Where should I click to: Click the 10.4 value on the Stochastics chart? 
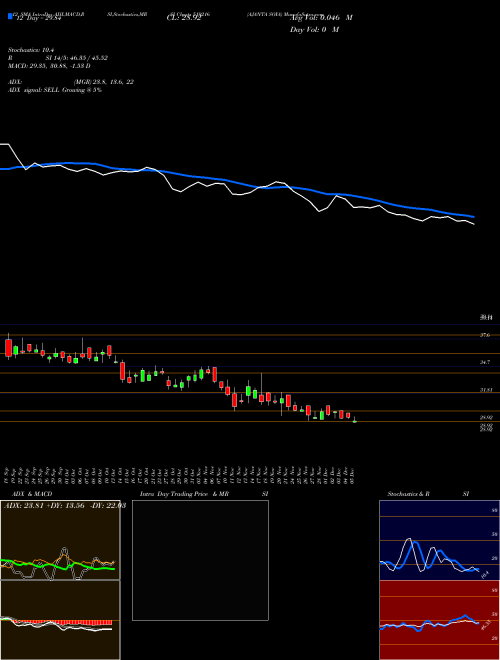coord(486,574)
